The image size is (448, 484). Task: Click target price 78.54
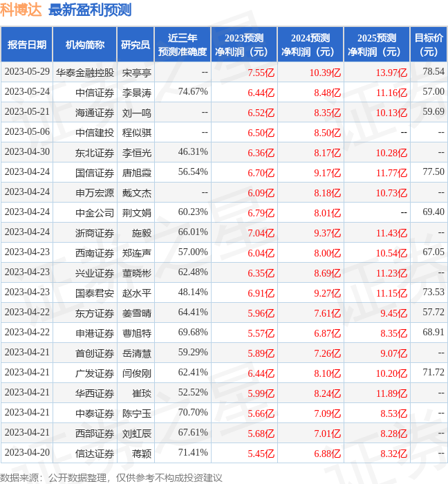433,72
